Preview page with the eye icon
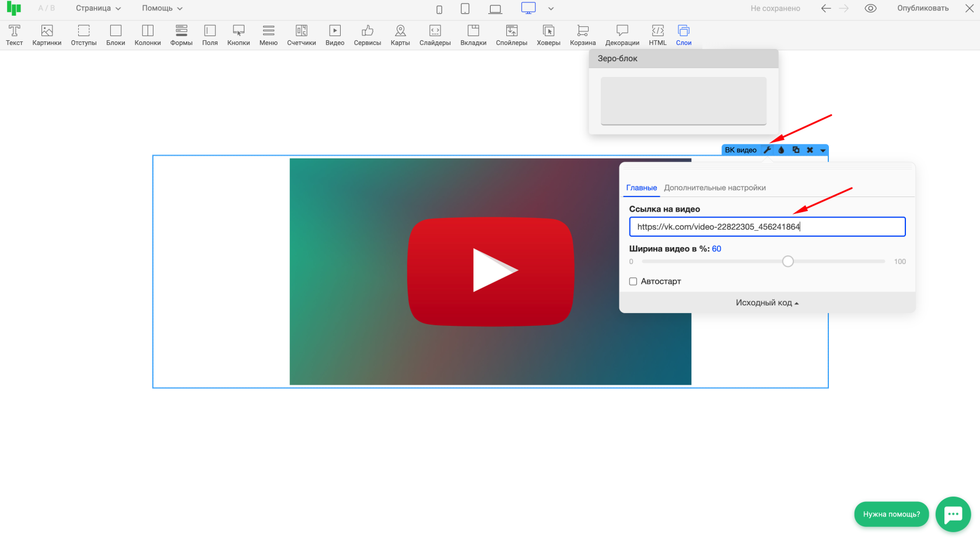Screen dimensions: 980x538 [x=870, y=8]
